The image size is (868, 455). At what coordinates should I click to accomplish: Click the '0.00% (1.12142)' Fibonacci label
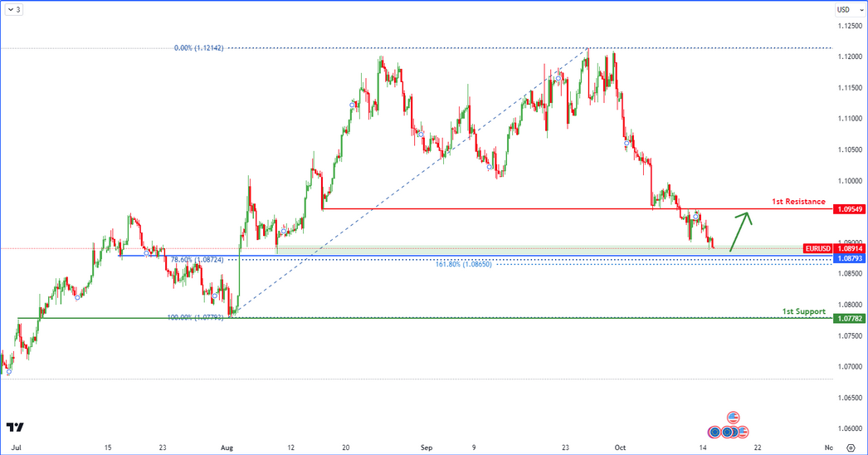coord(198,48)
